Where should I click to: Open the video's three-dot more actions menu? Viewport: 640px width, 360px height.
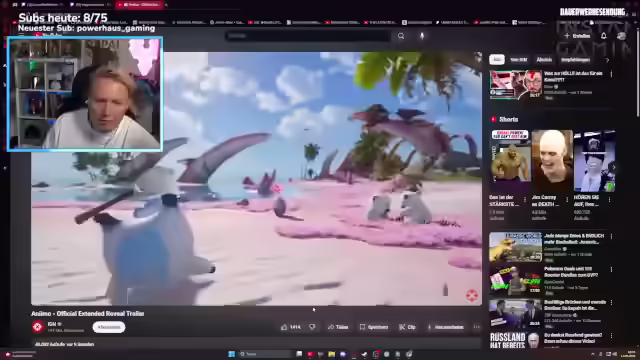(476, 327)
